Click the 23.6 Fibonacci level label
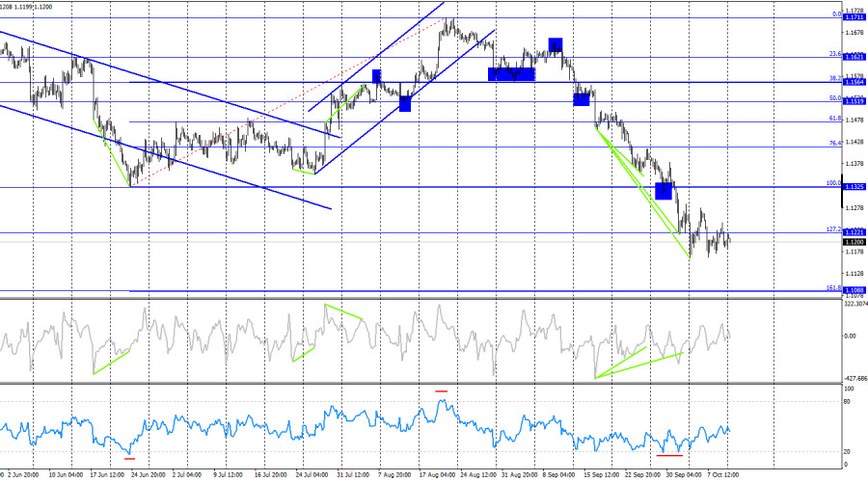Screen dimensions: 868x482 pos(835,54)
